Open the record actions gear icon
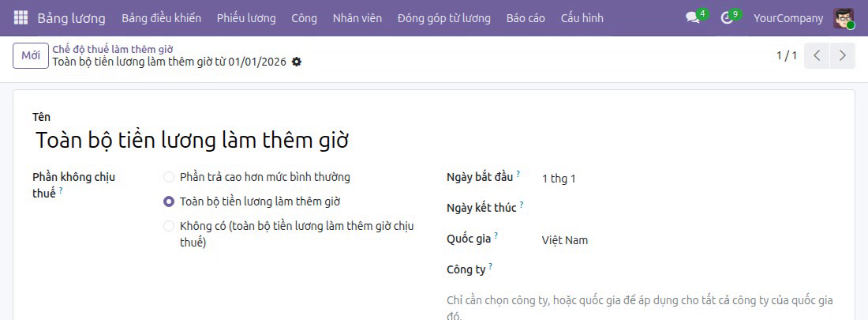 (x=297, y=62)
